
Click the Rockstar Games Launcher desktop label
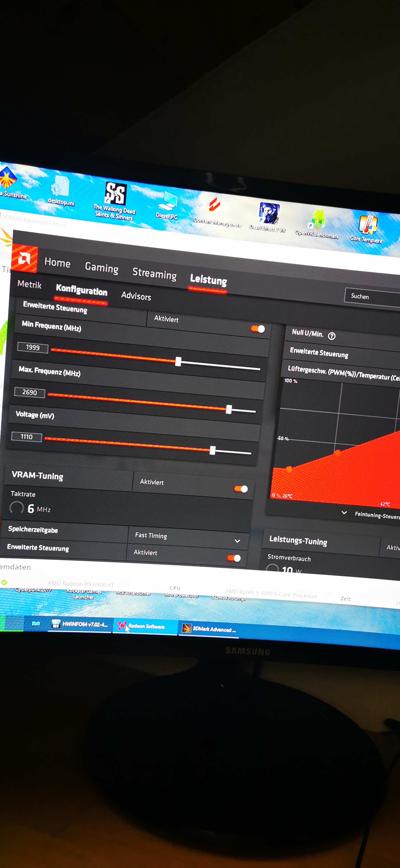coord(84,594)
